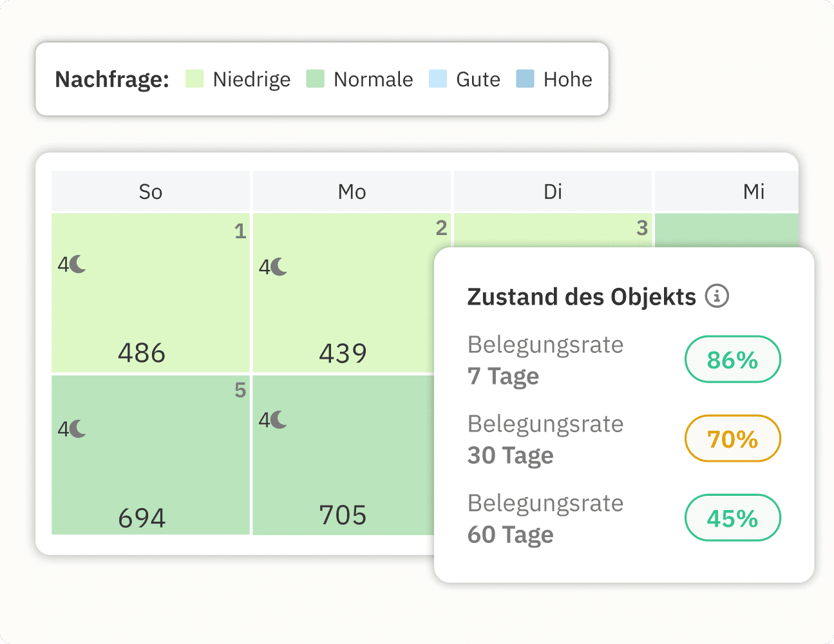This screenshot has width=834, height=644.
Task: Click the Gute color swatch in the legend
Action: point(437,79)
